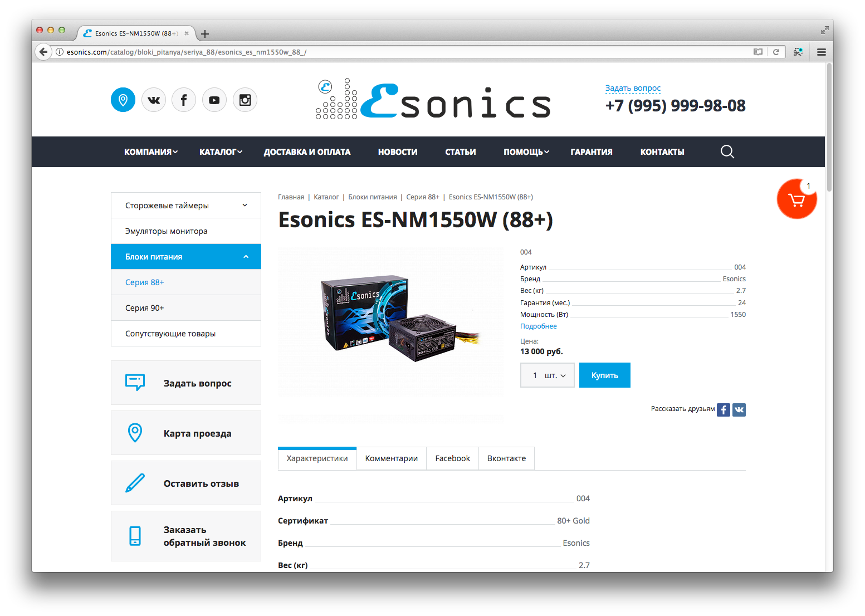
Task: Open a new browser tab
Action: pos(205,34)
